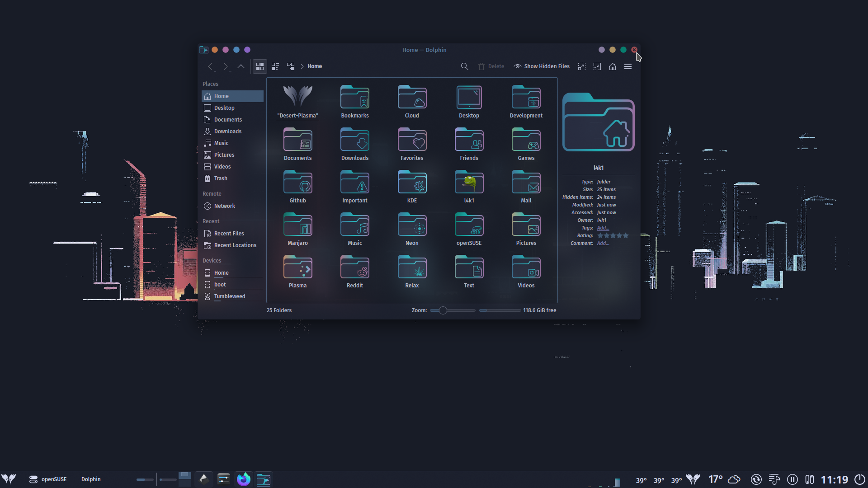Click large home folder preview thumbnail
Viewport: 868px width, 488px height.
coord(599,122)
